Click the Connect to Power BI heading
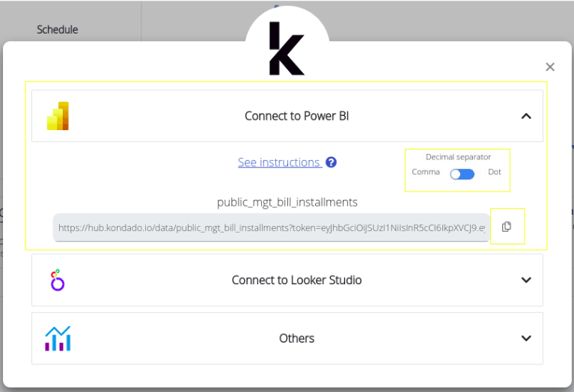The height and width of the screenshot is (392, 574). pyautogui.click(x=296, y=116)
